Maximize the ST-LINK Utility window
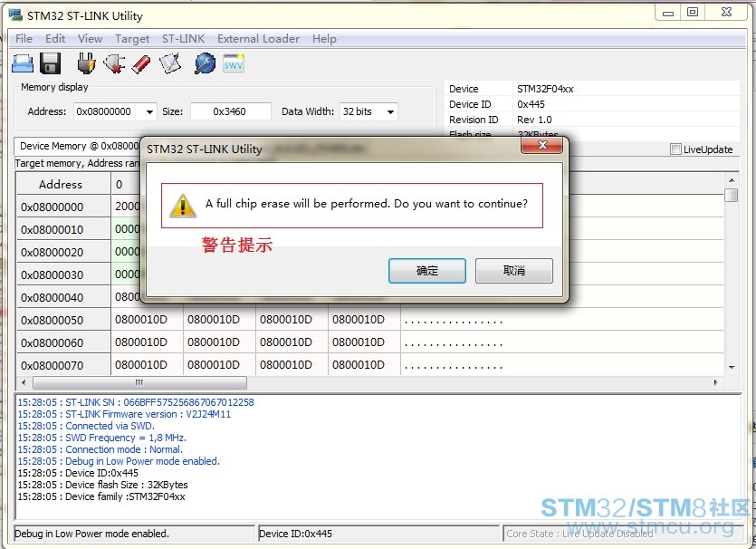Image resolution: width=756 pixels, height=549 pixels. (x=693, y=13)
